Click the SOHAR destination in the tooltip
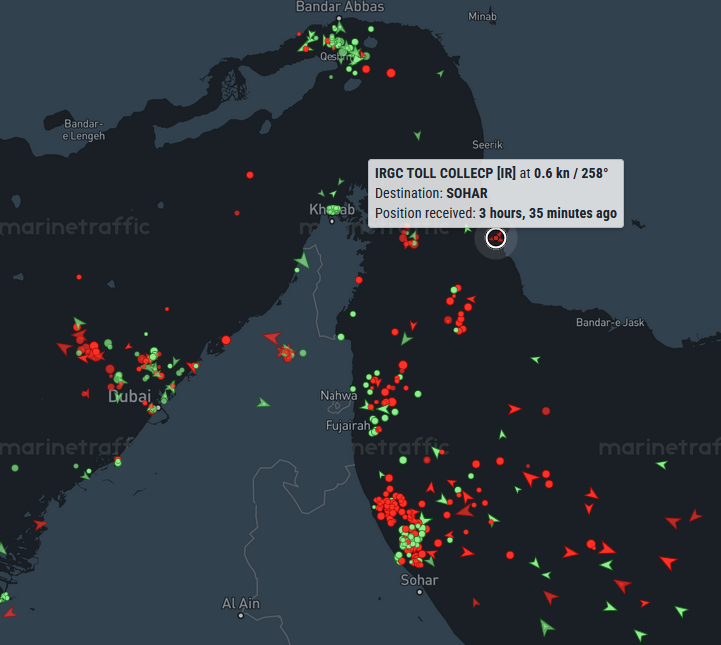The height and width of the screenshot is (645, 721). pyautogui.click(x=467, y=193)
